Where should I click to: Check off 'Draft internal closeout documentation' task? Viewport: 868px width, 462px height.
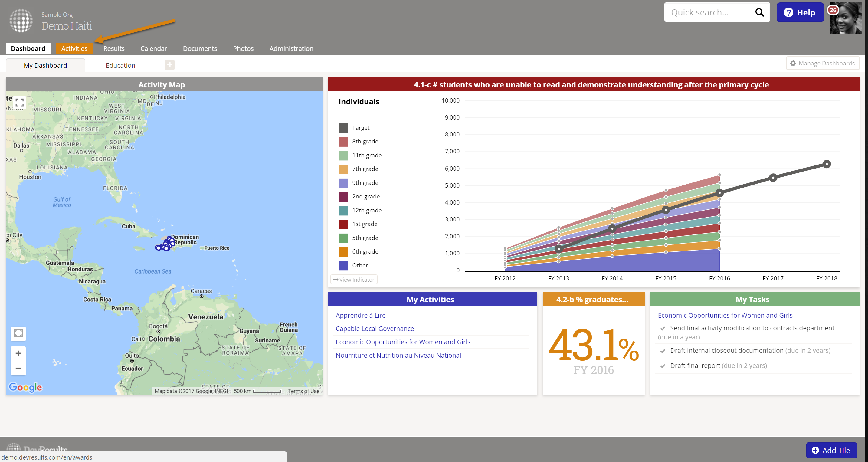(663, 351)
